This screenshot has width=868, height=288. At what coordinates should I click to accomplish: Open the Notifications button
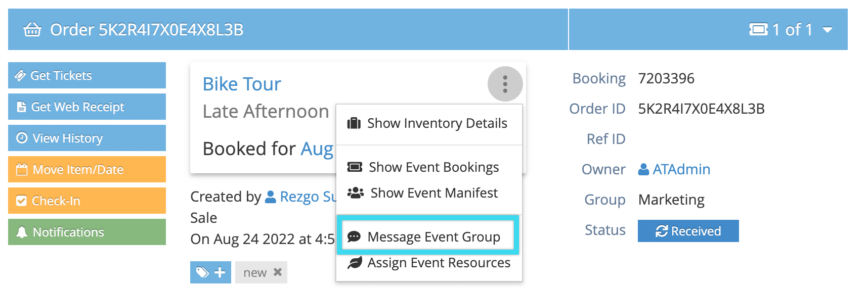pos(87,232)
